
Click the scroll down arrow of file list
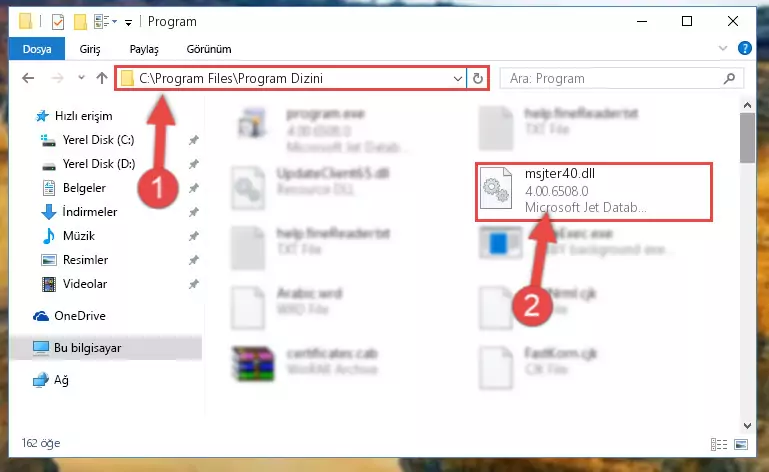(747, 426)
